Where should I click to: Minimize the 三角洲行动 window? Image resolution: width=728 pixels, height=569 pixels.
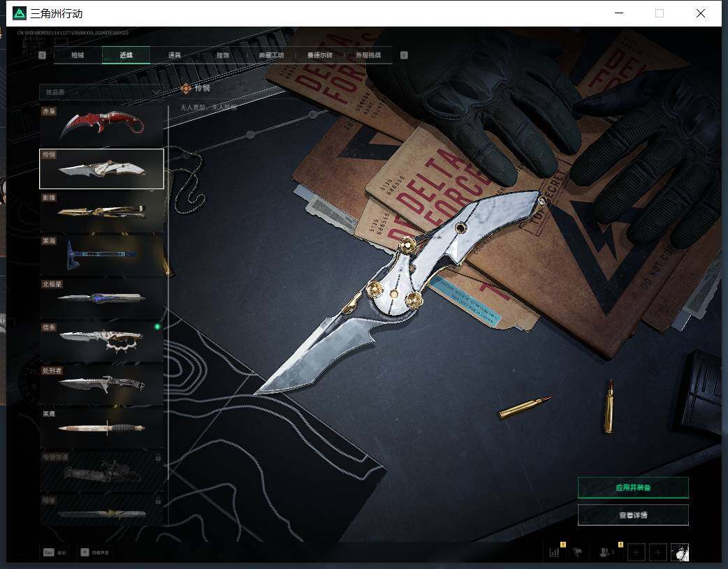[x=619, y=13]
